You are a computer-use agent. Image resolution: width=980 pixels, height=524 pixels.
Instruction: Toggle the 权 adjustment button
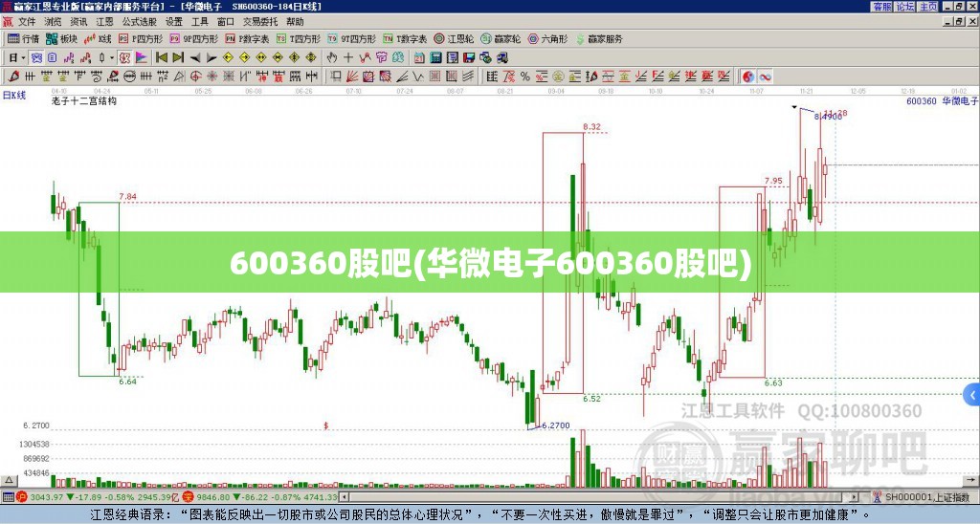point(124,57)
